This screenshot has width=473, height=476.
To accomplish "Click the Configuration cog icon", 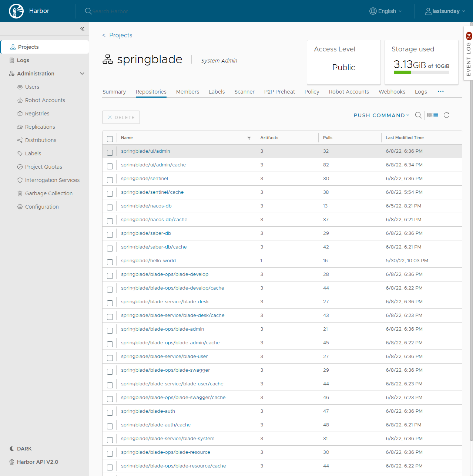I will [20, 207].
